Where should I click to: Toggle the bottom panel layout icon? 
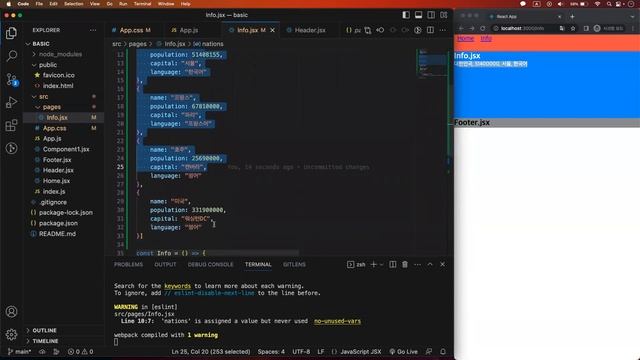[x=418, y=15]
